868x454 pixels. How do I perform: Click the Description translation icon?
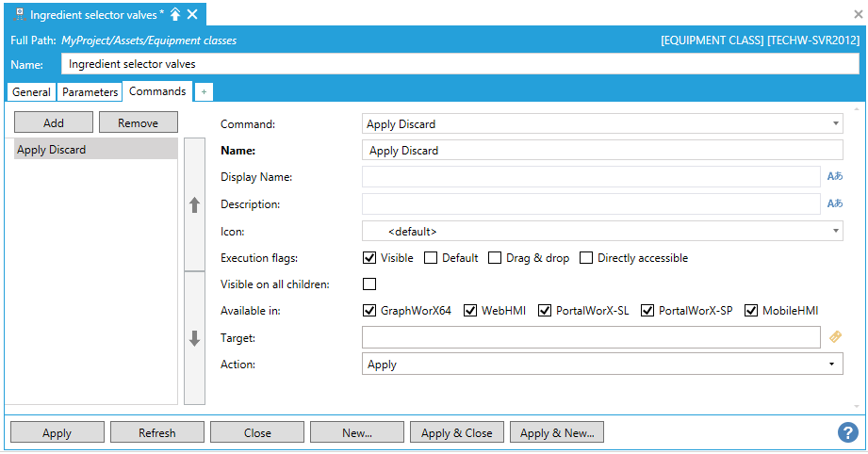(834, 203)
